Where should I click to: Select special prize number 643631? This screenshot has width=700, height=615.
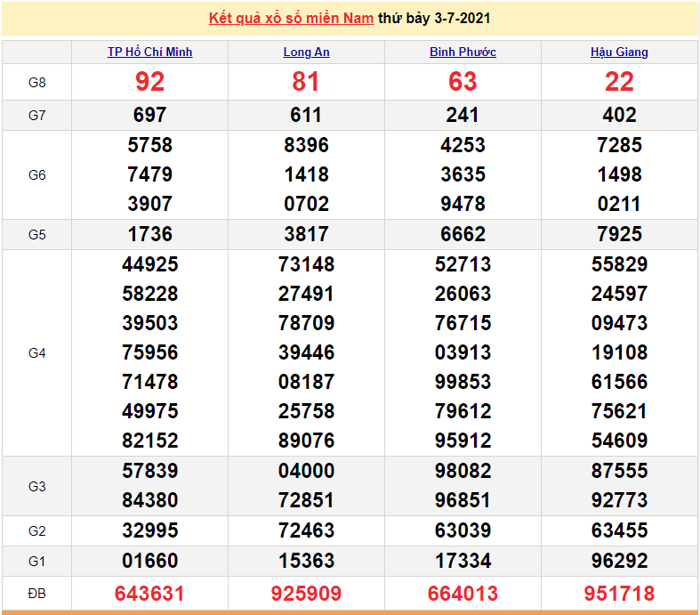click(149, 594)
